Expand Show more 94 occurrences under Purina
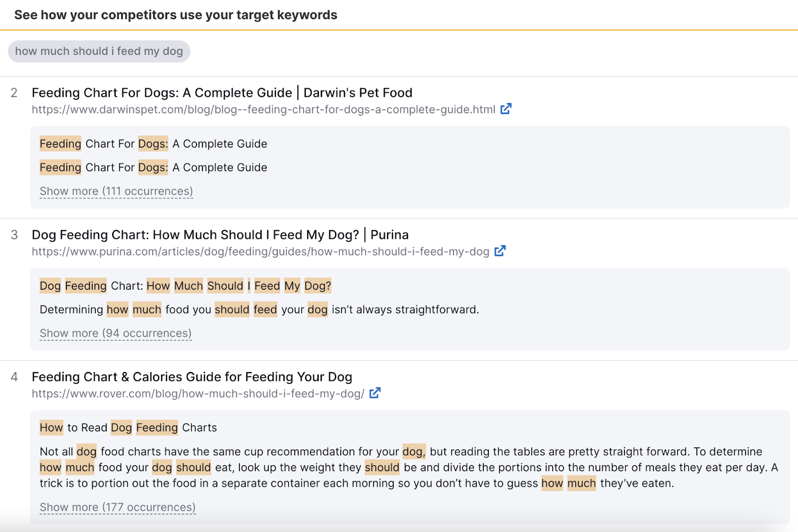The image size is (798, 532). (114, 333)
